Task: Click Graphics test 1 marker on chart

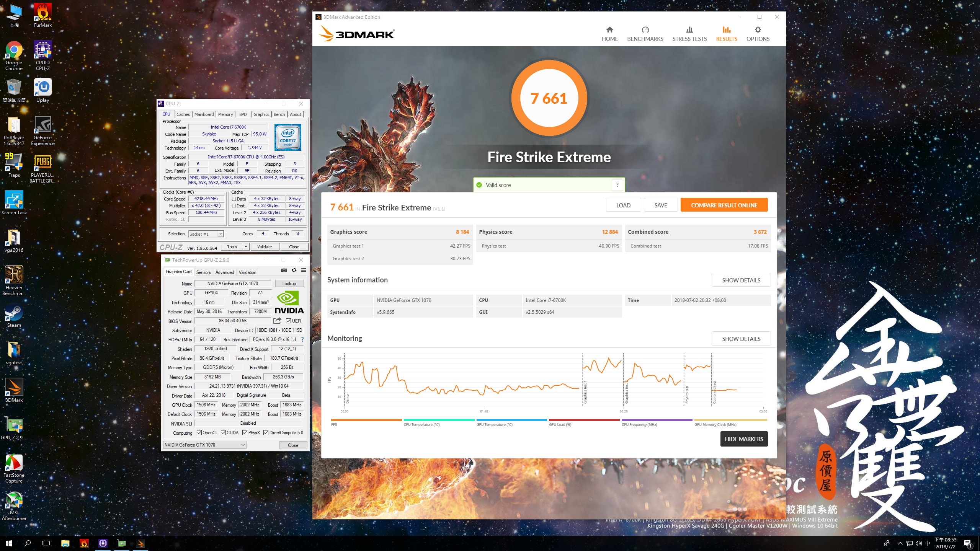Action: coord(585,392)
